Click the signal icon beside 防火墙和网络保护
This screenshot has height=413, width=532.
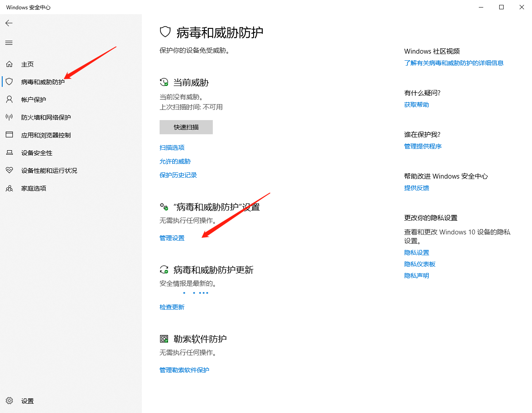click(x=9, y=117)
